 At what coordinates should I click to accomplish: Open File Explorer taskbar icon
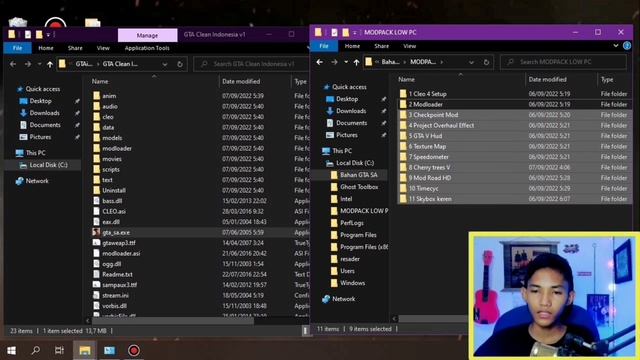85,350
